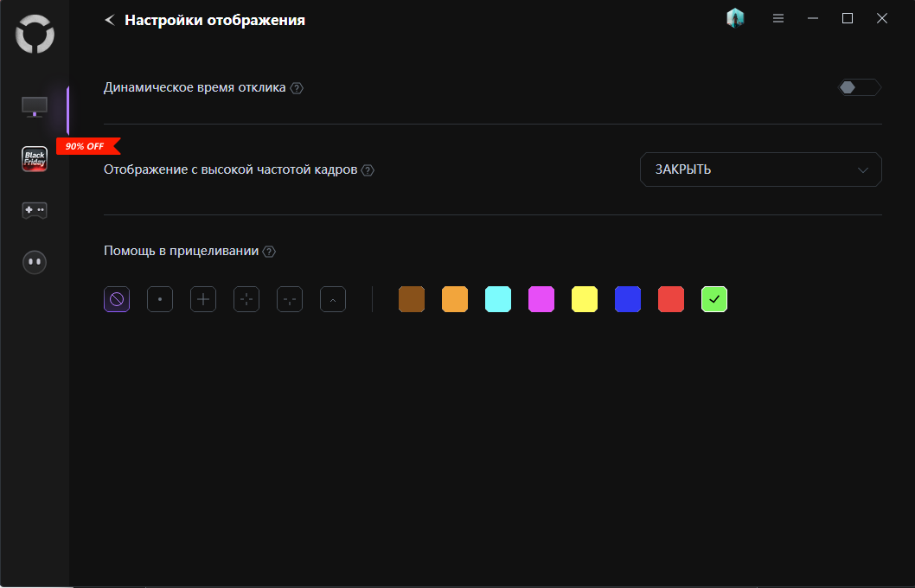915x588 pixels.
Task: Click the Отображение с высокой частотой кадров label
Action: click(x=231, y=169)
